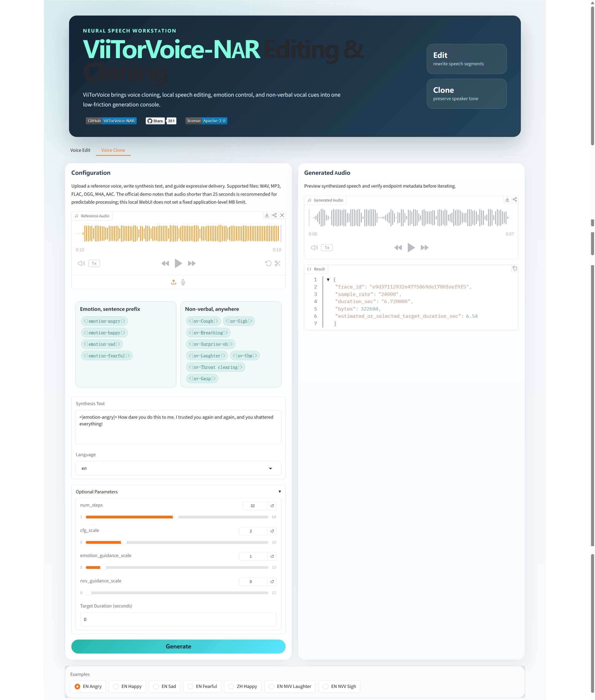
Task: Switch to the Voice Edit tab
Action: [x=80, y=150]
